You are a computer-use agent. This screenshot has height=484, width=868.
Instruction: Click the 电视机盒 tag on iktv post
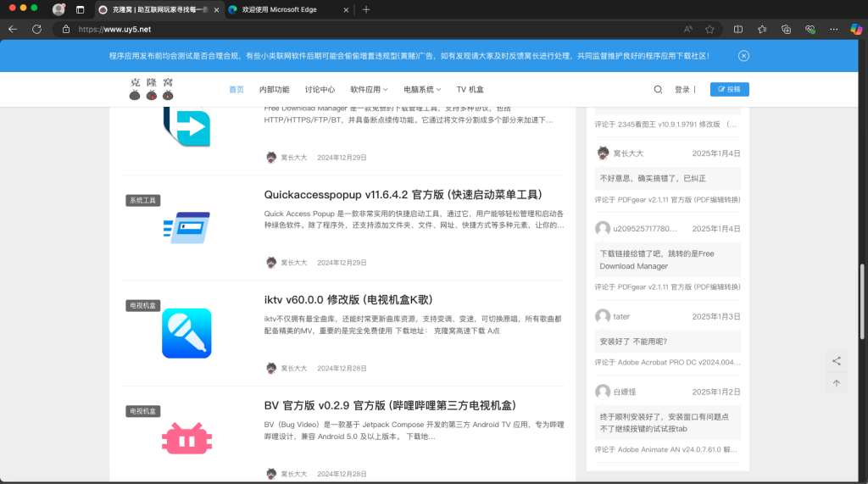click(x=142, y=306)
